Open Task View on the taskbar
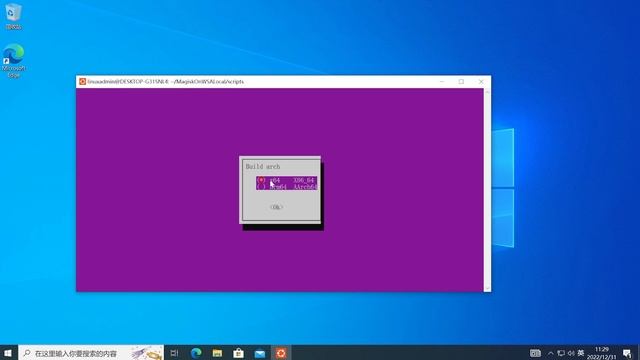Viewport: 640px width, 360px height. pos(174,353)
